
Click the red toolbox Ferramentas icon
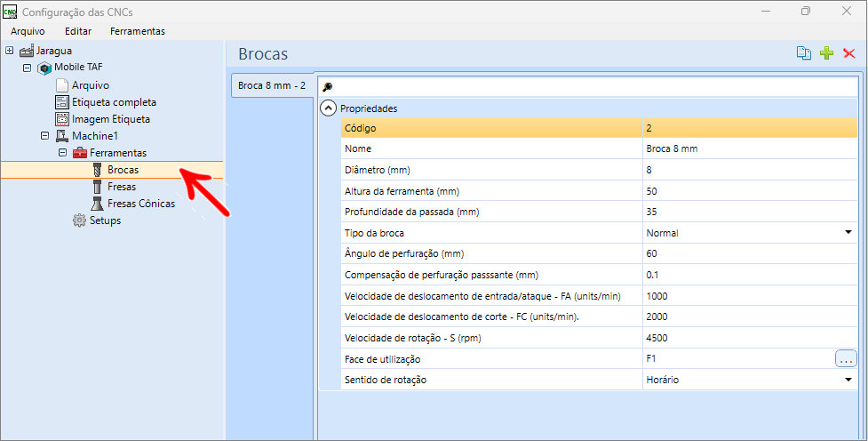pos(80,152)
